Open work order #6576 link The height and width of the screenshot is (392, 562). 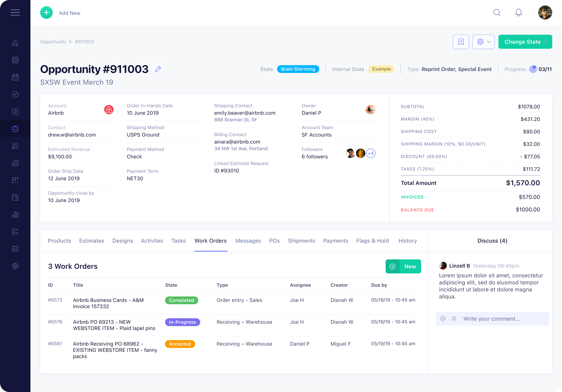[x=55, y=322]
